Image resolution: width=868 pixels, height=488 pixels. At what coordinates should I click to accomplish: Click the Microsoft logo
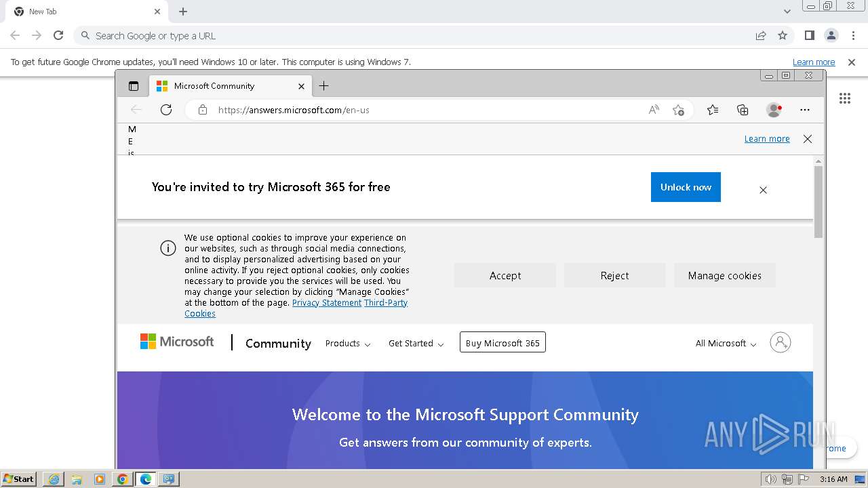[x=177, y=342]
